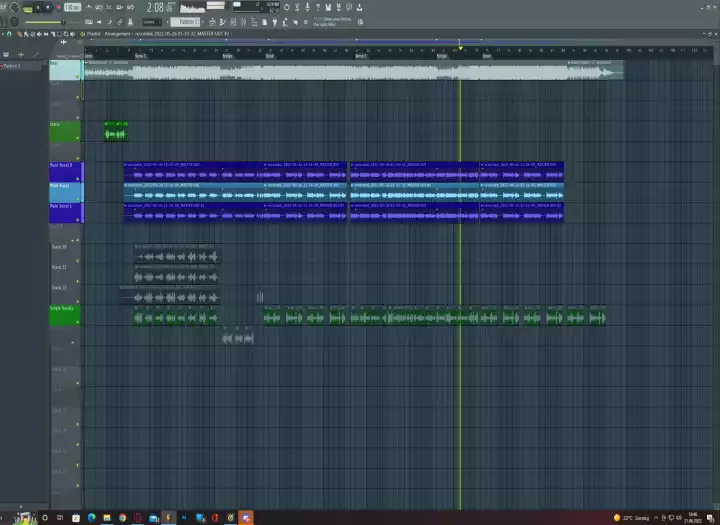Mute the Main Vocal L track dot
The width and height of the screenshot is (720, 525).
coord(78,220)
